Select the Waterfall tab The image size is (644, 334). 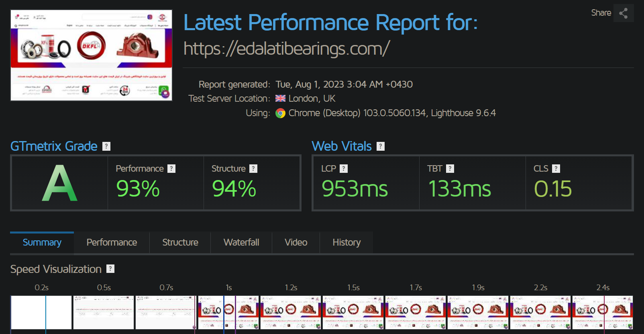click(241, 242)
